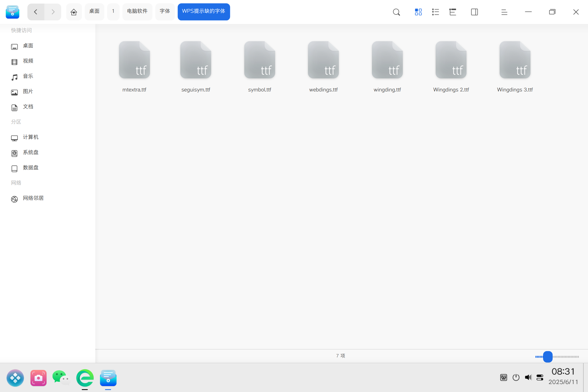Select the symbol.ttf file icon
Screen dimensions: 588x392
tap(260, 60)
